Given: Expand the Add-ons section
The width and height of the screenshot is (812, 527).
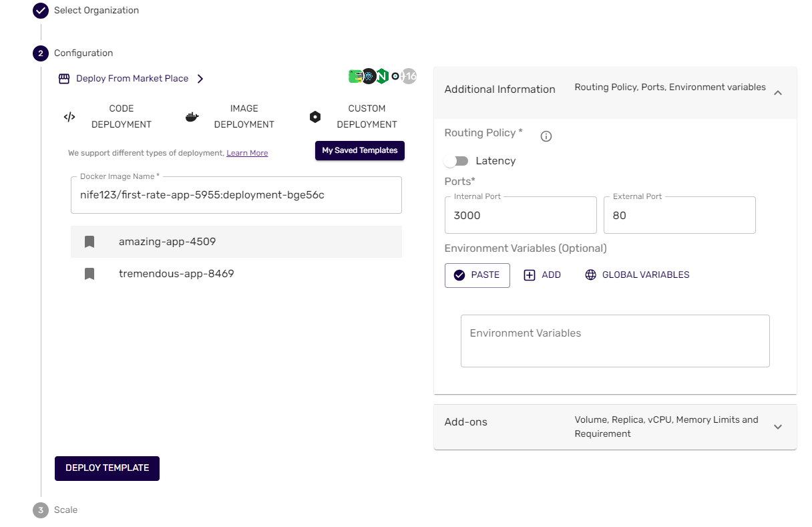Looking at the screenshot, I should (777, 427).
